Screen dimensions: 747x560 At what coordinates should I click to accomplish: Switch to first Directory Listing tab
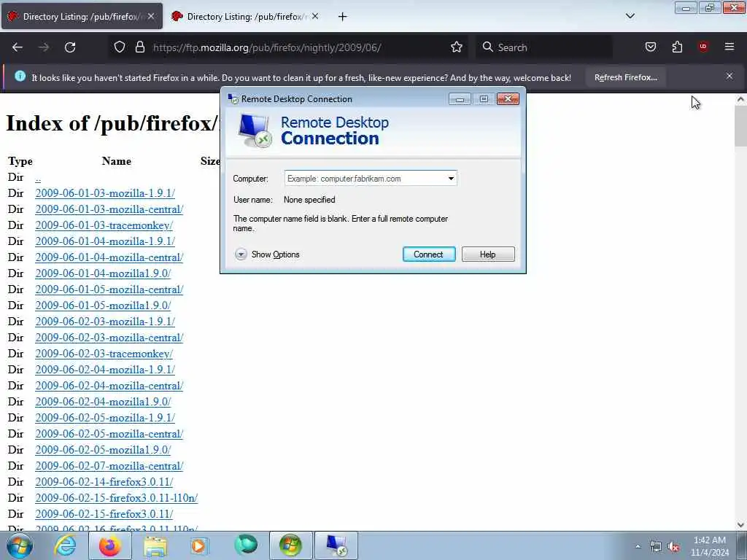pos(82,16)
